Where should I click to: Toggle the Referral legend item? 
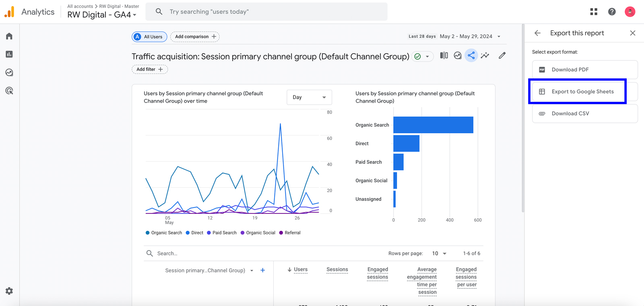(290, 233)
